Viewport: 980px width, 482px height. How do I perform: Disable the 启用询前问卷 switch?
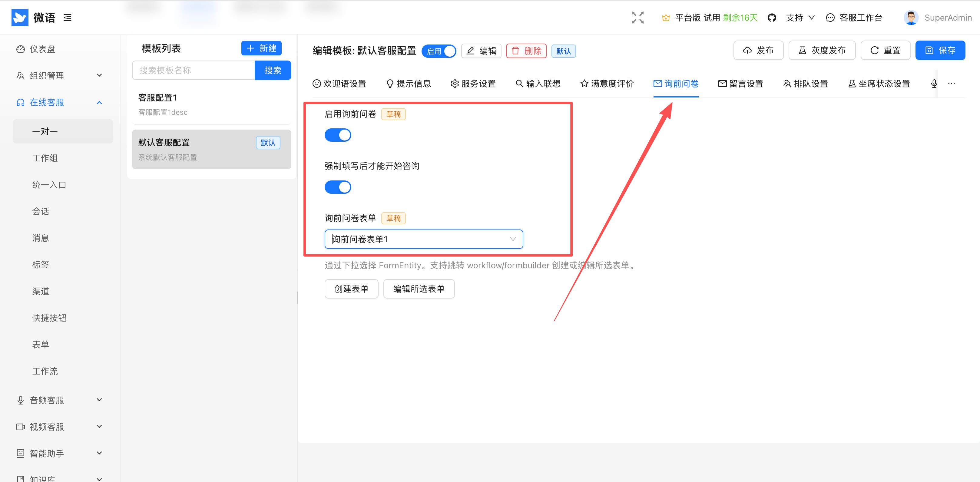(x=337, y=135)
